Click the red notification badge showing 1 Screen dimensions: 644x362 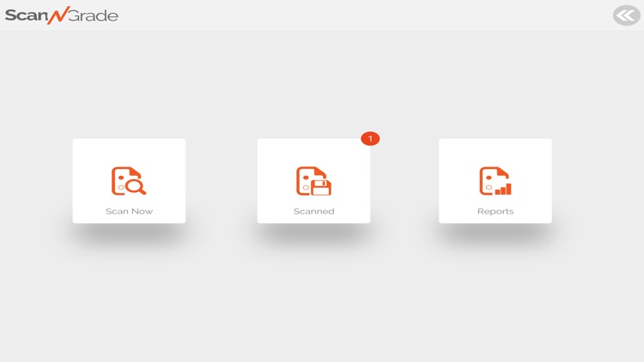coord(370,139)
